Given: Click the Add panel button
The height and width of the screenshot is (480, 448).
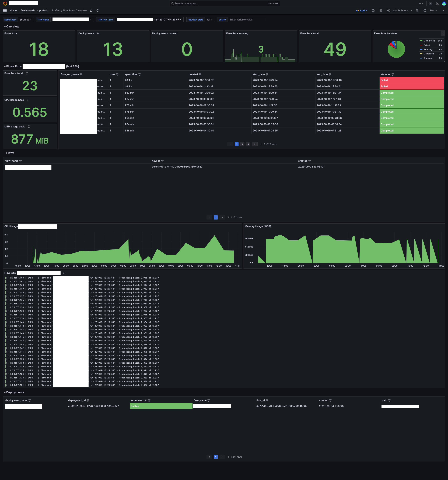Looking at the screenshot, I should 361,11.
